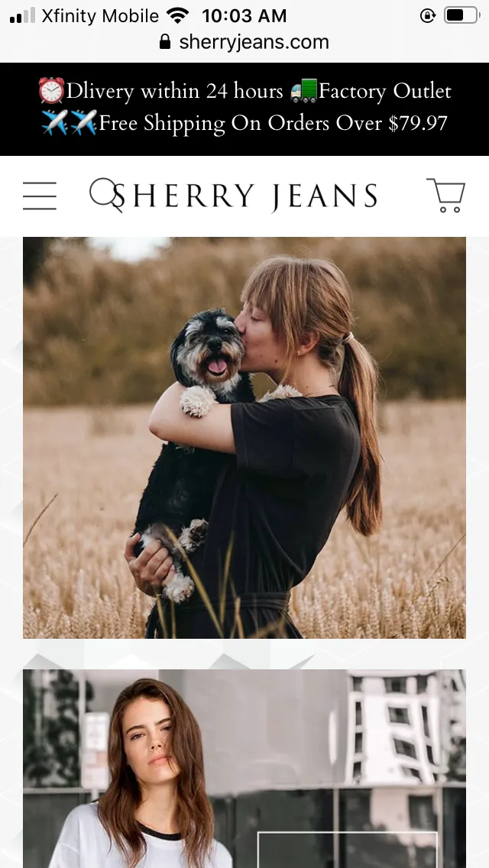Tap the green delivery truck emoji

pos(304,90)
